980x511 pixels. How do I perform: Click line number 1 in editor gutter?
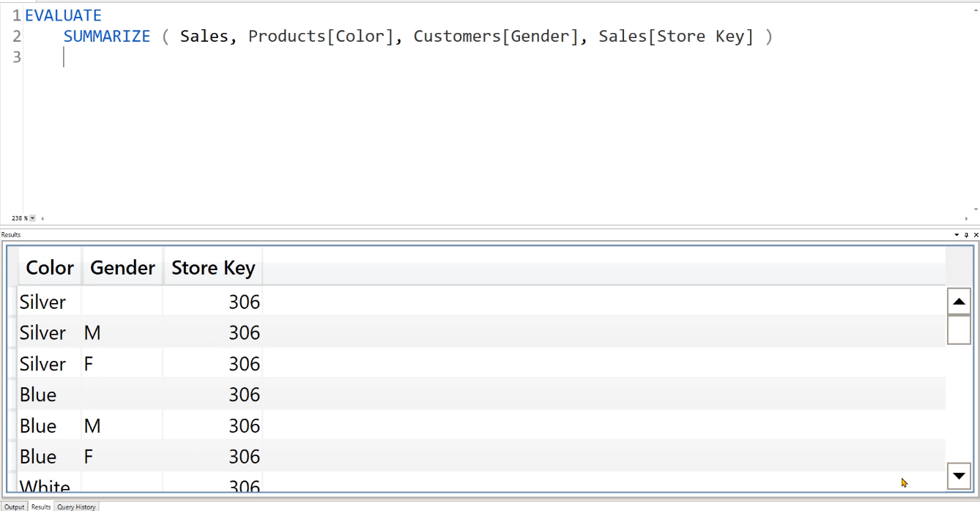tap(16, 15)
